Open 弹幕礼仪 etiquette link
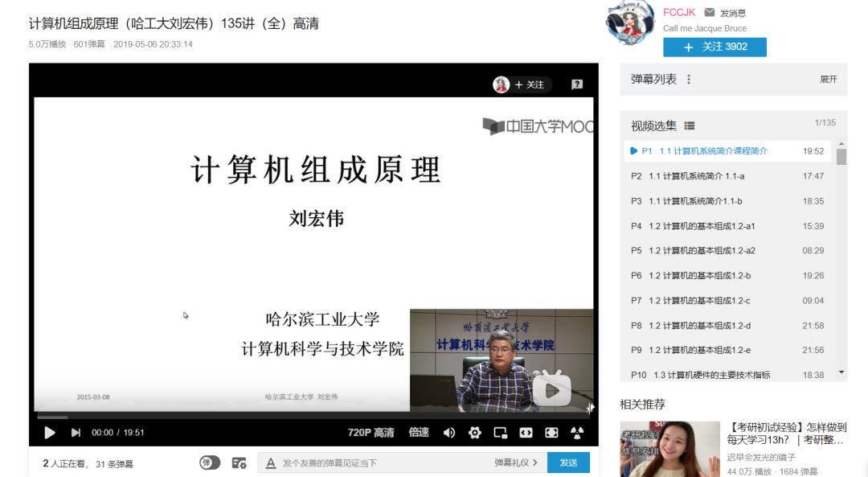The image size is (868, 477). (x=516, y=463)
